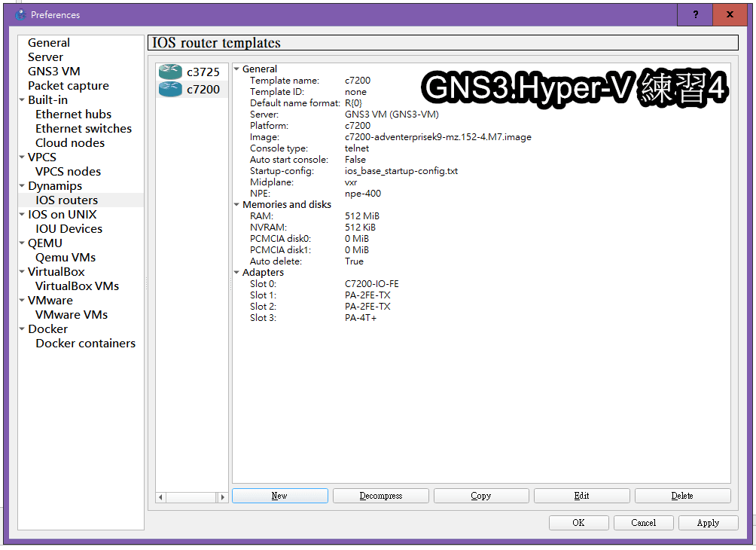Screen dimensions: 756x550
Task: Collapse the Docker tree section
Action: [x=22, y=329]
